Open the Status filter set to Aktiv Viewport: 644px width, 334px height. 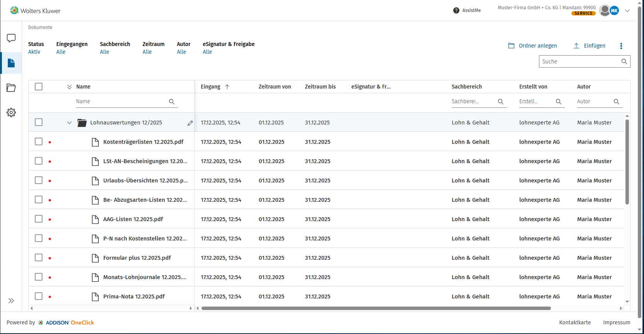tap(34, 52)
